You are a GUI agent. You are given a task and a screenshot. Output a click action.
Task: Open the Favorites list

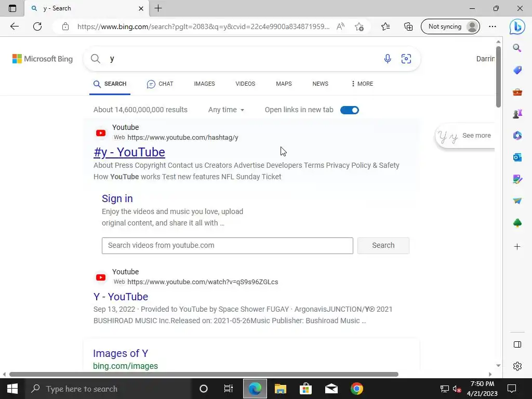[385, 26]
